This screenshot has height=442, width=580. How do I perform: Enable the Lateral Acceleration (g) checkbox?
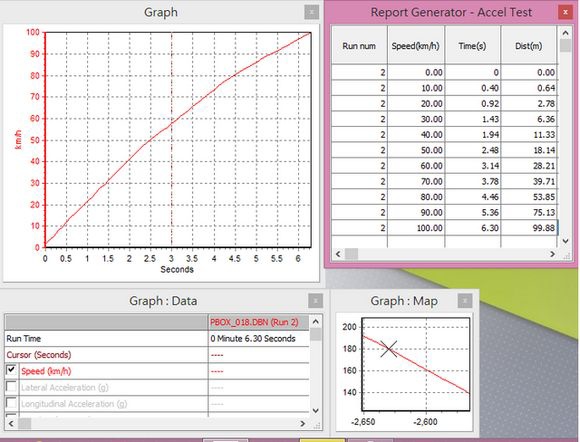[11, 387]
